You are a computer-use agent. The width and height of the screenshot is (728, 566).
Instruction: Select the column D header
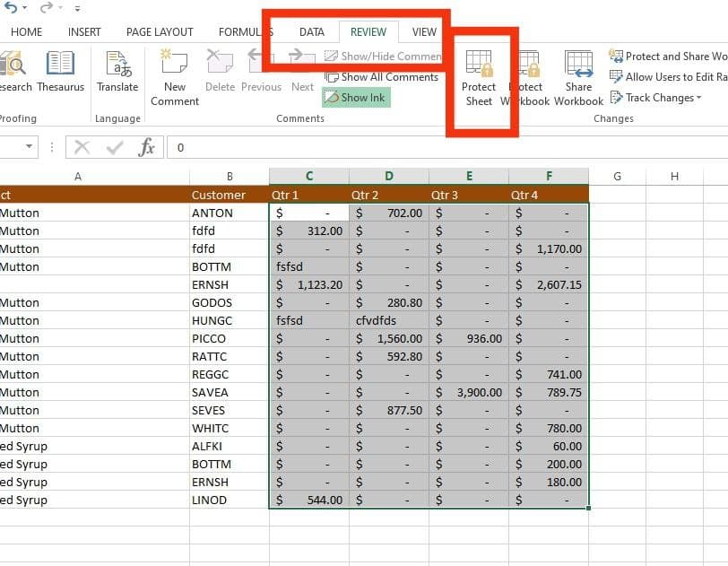(388, 176)
